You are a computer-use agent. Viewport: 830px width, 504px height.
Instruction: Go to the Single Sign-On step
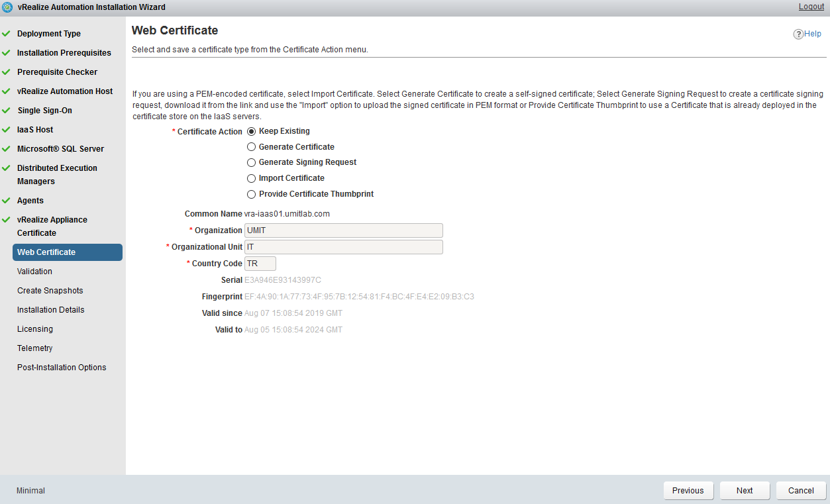pos(44,111)
